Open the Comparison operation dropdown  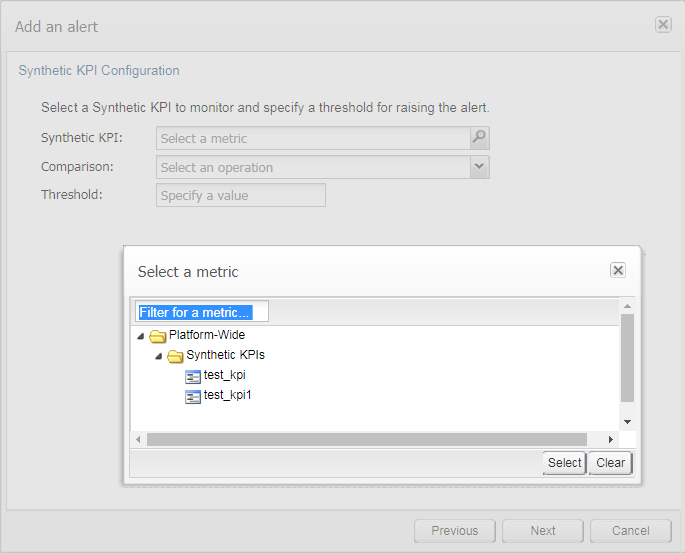pos(479,167)
